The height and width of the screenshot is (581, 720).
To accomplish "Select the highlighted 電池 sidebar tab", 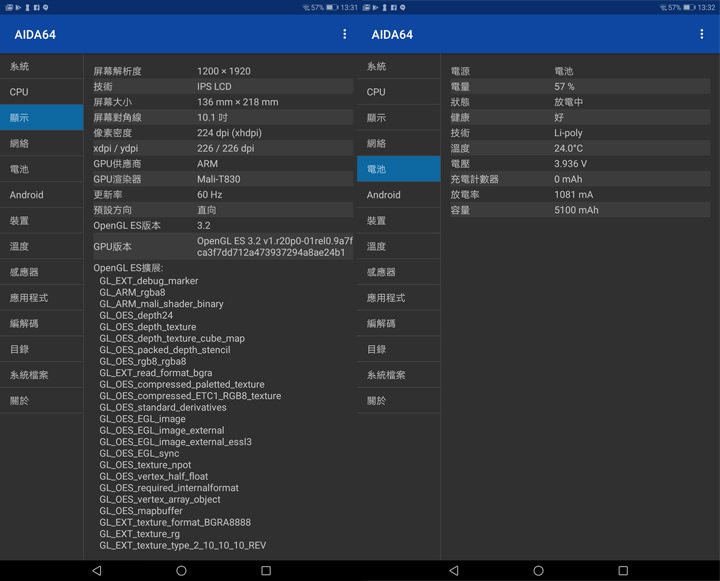I will [x=398, y=169].
